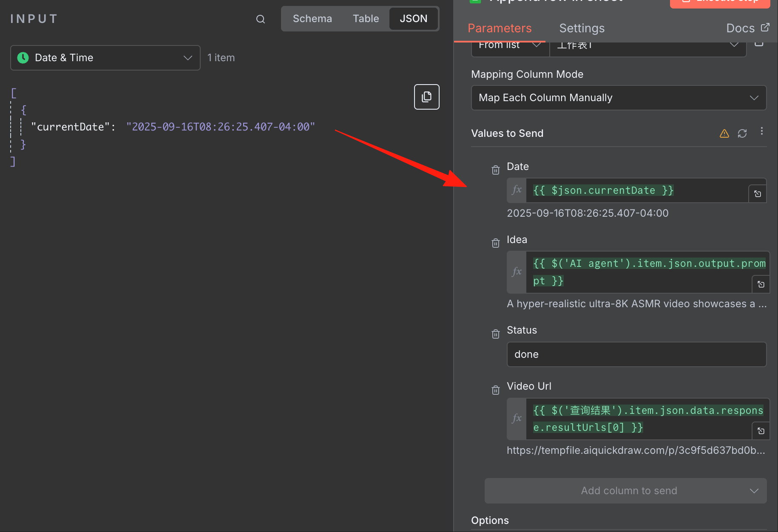Click the Status input containing done
Screen dimensions: 778x532
[636, 354]
